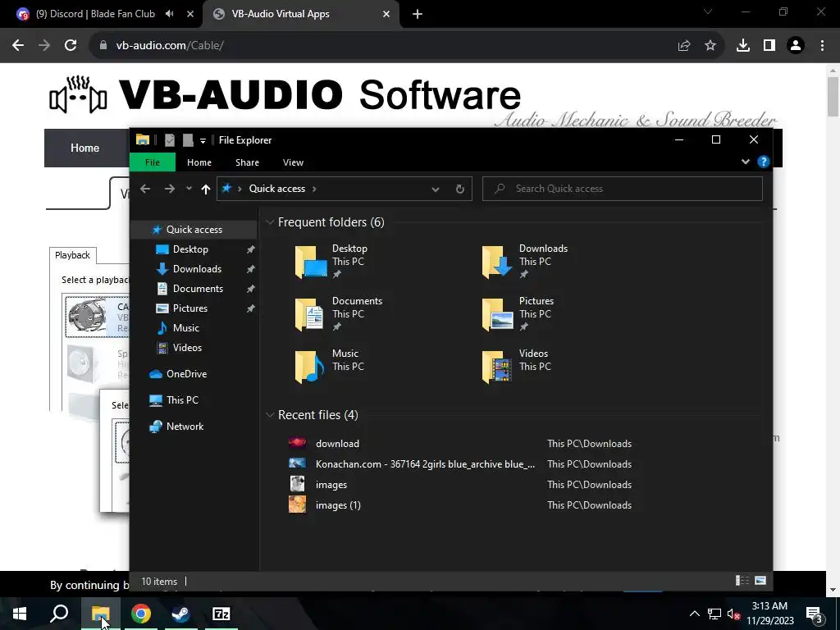Select the Downloads frequent folder icon

pyautogui.click(x=497, y=262)
